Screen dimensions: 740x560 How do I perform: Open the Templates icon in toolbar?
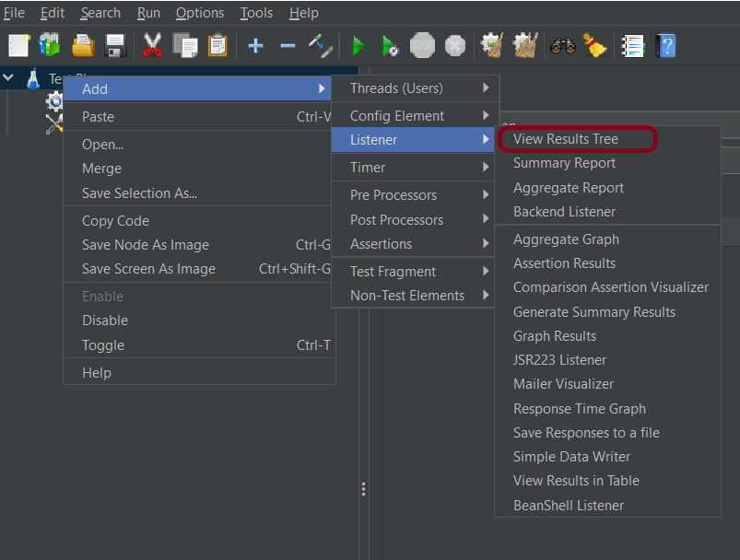(x=50, y=45)
